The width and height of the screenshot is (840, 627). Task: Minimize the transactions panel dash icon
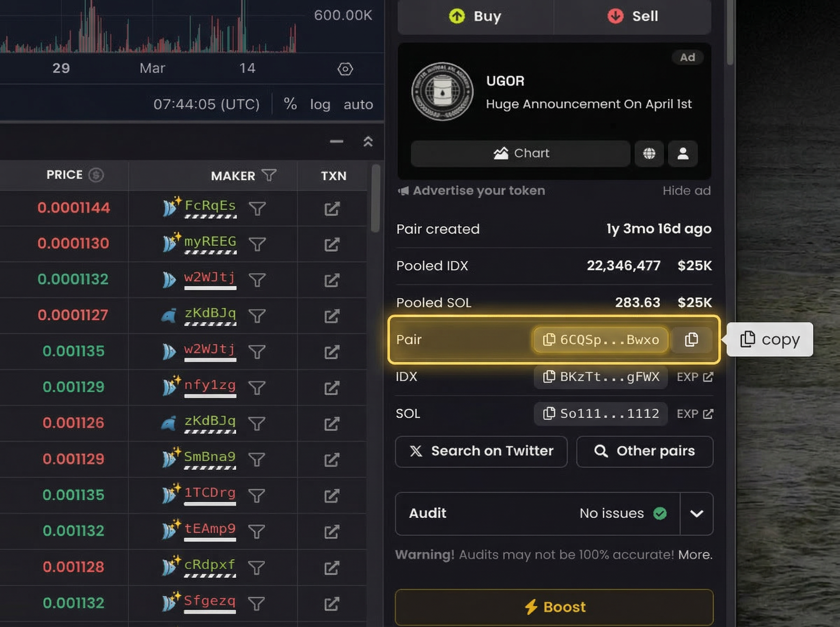point(337,142)
